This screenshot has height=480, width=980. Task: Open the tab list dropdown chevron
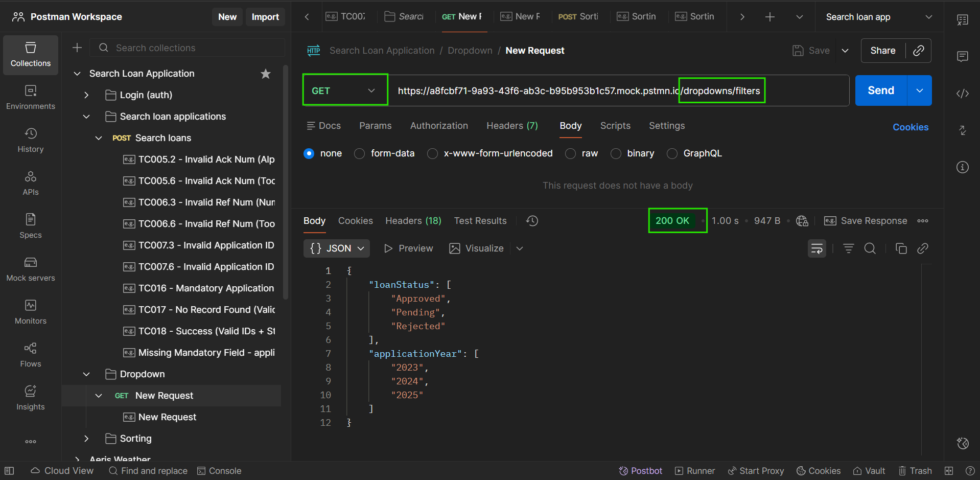(800, 17)
